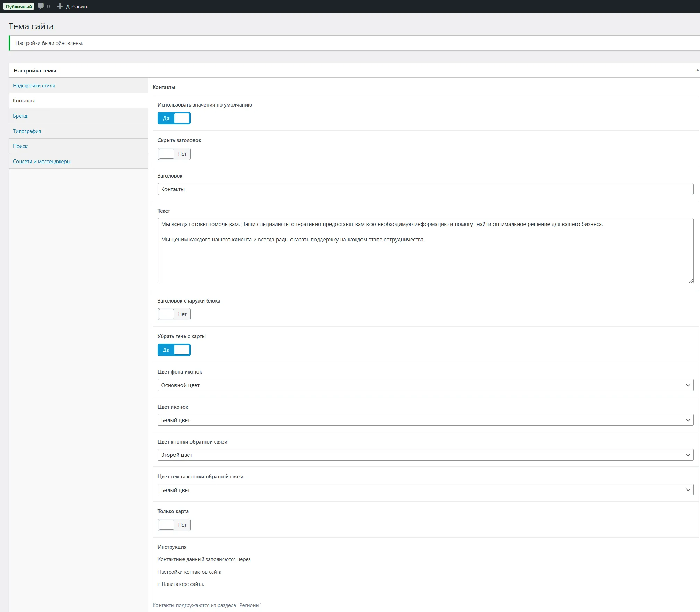
Task: Open the Цвет иконок dropdown
Action: (425, 420)
